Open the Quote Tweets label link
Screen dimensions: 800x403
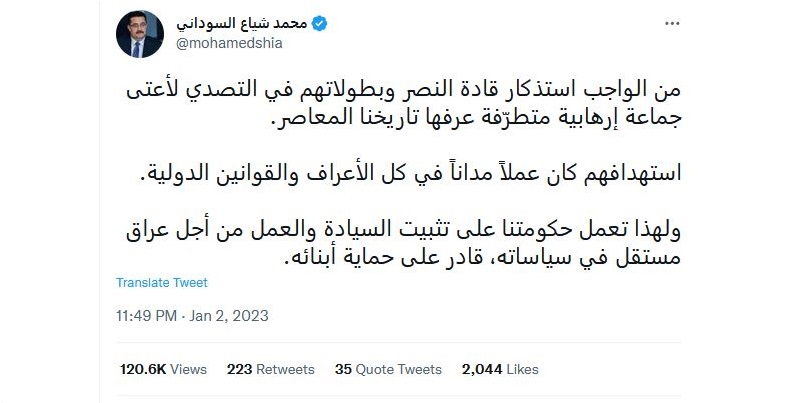point(400,369)
